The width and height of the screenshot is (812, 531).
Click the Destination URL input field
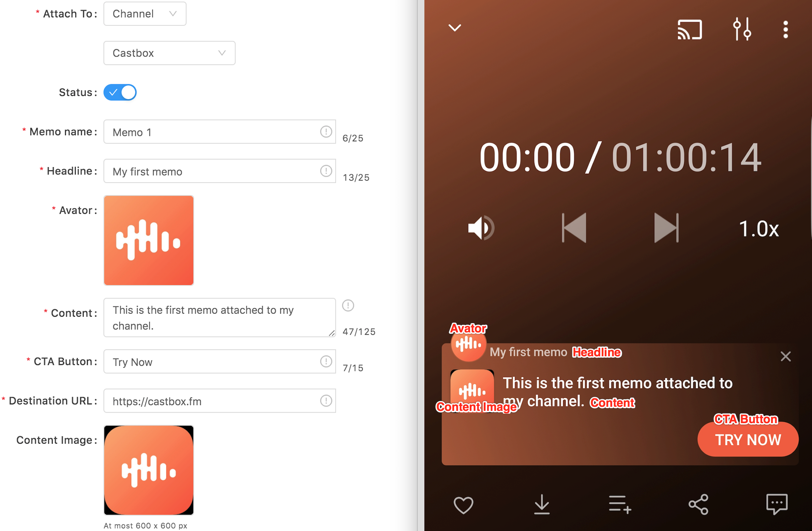click(215, 401)
